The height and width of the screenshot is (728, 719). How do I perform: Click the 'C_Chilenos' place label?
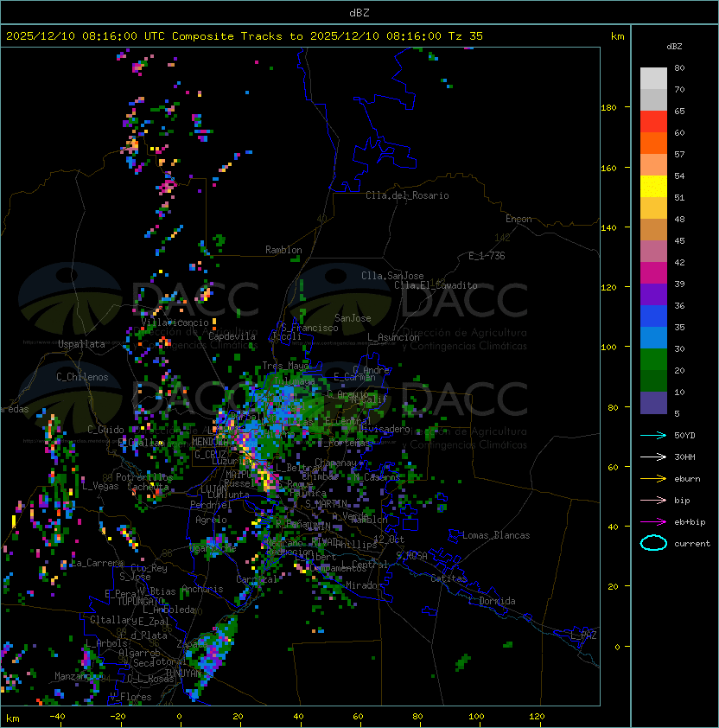pos(82,377)
